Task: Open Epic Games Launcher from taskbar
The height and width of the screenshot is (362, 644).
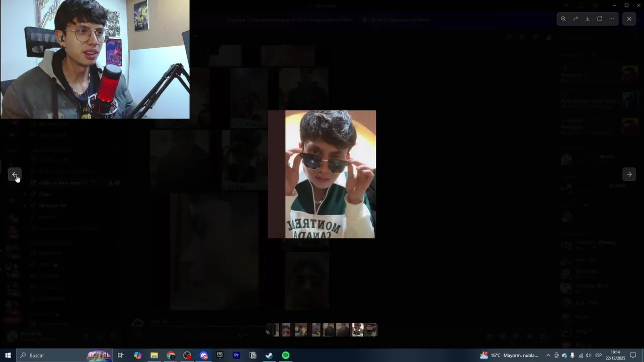Action: coord(220,355)
